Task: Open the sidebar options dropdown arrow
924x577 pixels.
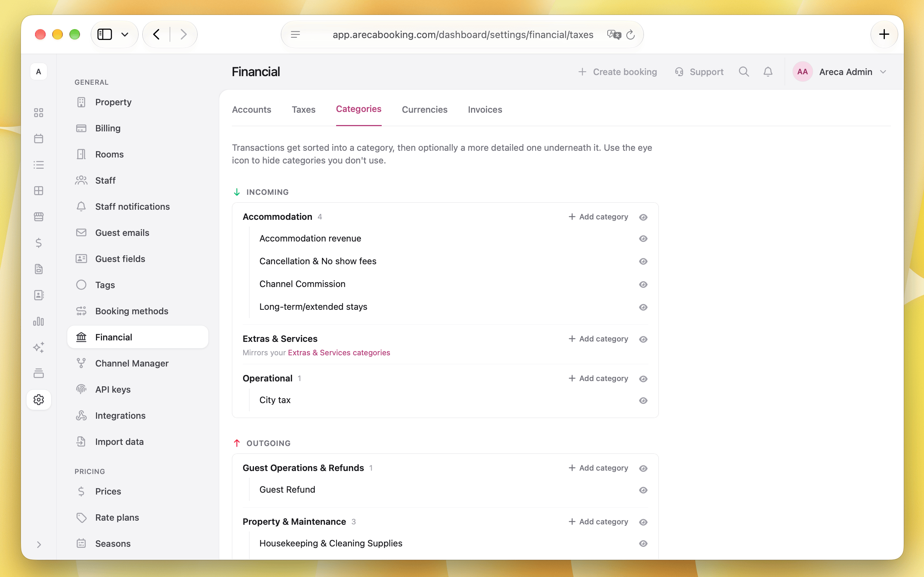Action: pos(125,35)
